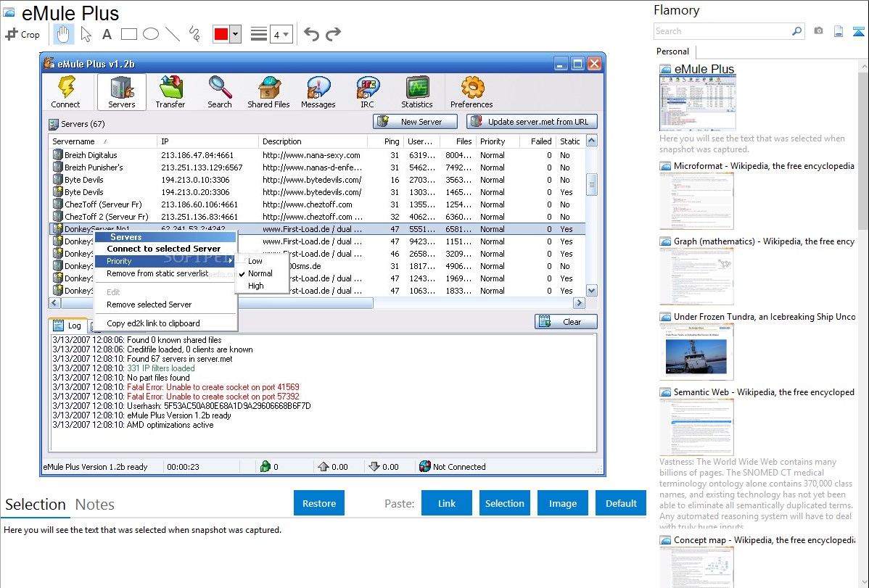
Task: Choose Connect to selected Server
Action: (x=163, y=249)
